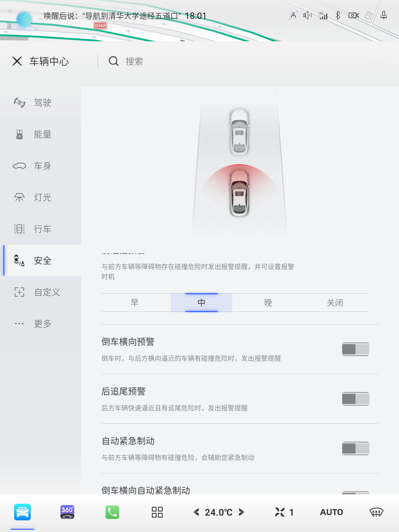
Task: Open the 360 camera view app
Action: tap(67, 512)
